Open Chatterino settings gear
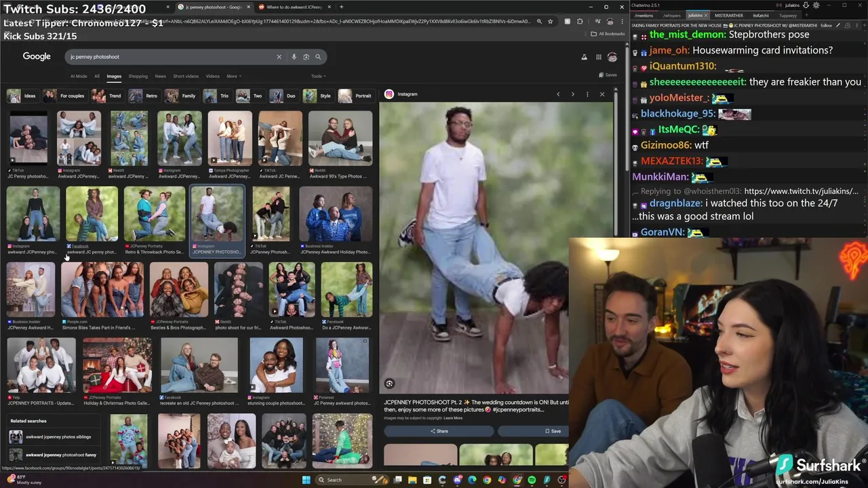Screen dimensions: 868x488 click(816, 5)
